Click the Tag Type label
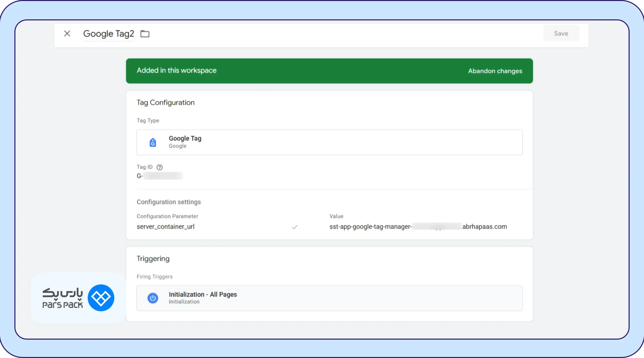Screen dimensions: 644x358 pyautogui.click(x=148, y=121)
